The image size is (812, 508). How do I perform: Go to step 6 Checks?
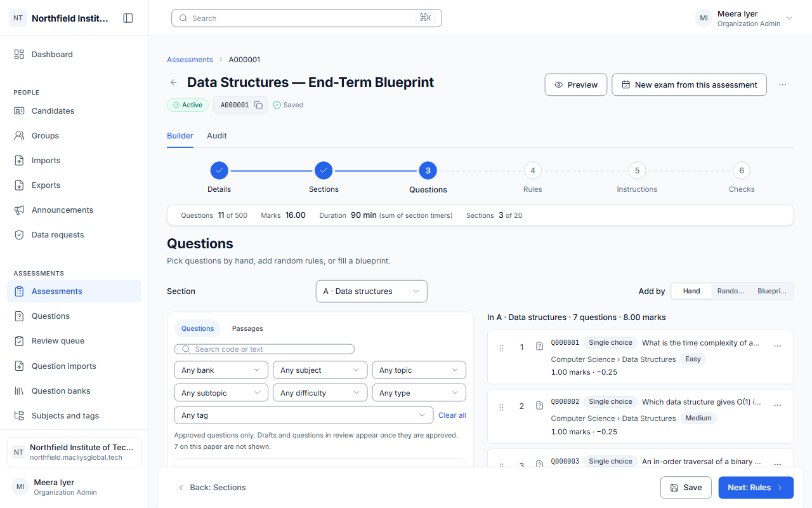click(x=742, y=178)
